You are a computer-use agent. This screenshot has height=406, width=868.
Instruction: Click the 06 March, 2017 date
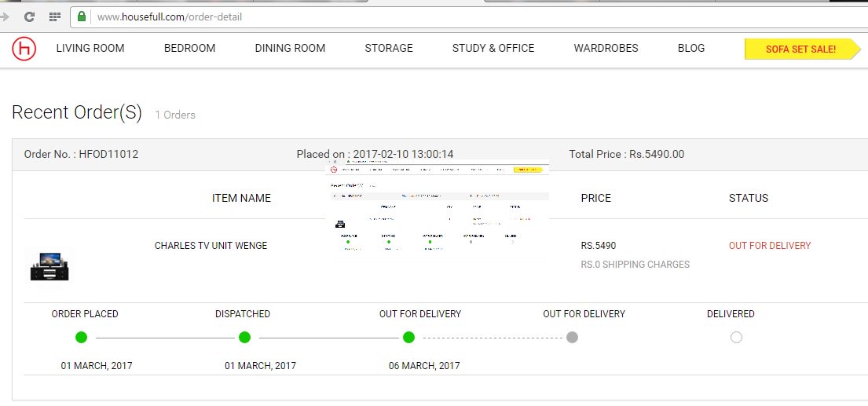point(424,366)
